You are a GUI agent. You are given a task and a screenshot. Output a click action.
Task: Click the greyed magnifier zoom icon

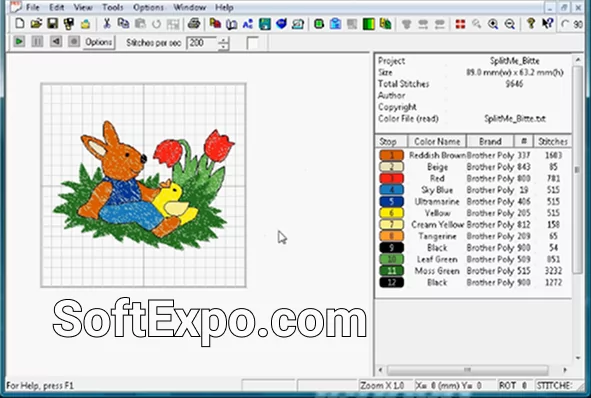tap(477, 24)
